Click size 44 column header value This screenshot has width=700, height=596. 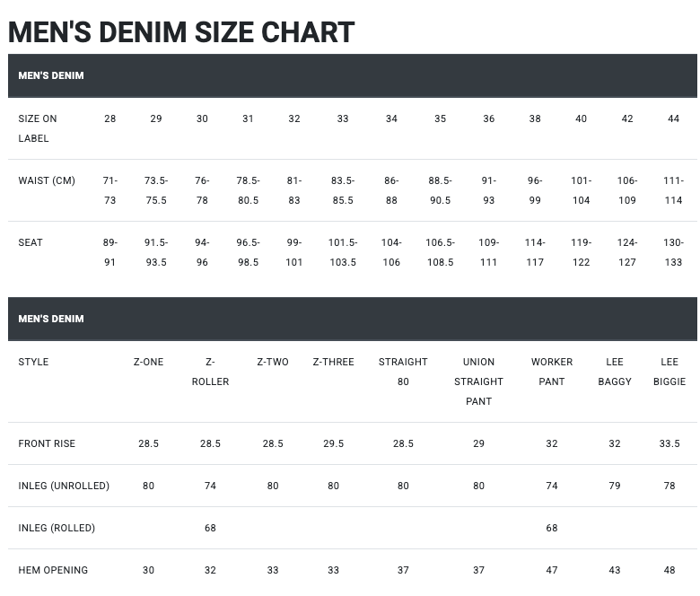click(673, 118)
